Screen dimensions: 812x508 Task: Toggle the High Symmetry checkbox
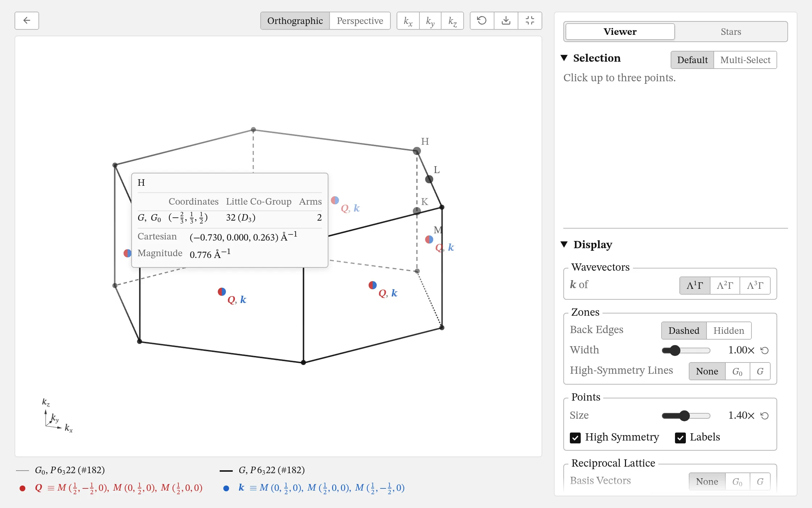pyautogui.click(x=575, y=438)
